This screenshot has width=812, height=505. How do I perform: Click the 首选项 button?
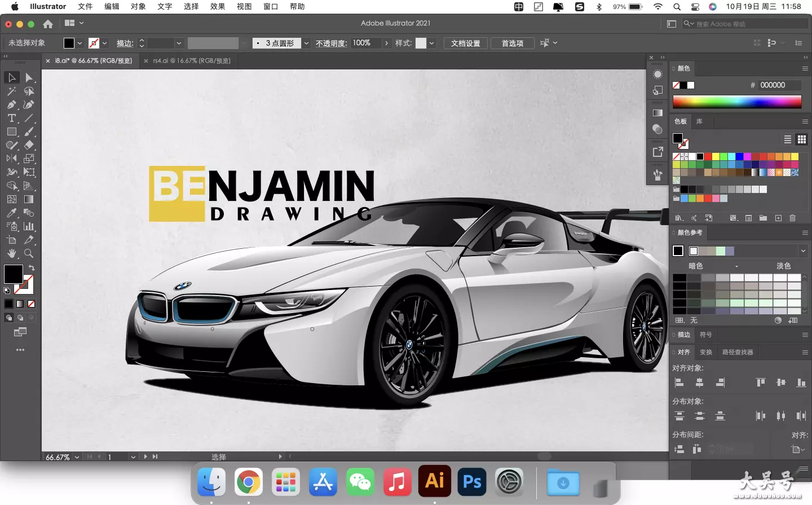click(x=513, y=43)
